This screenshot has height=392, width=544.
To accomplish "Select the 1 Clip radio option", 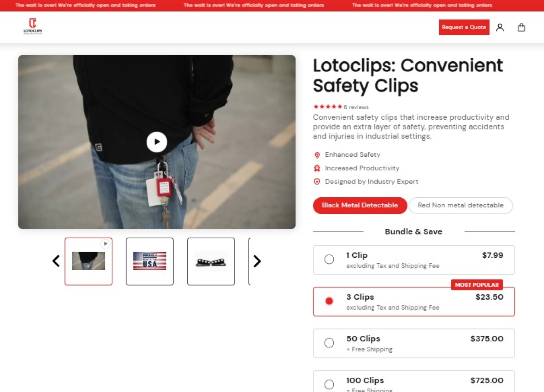I will (x=329, y=259).
